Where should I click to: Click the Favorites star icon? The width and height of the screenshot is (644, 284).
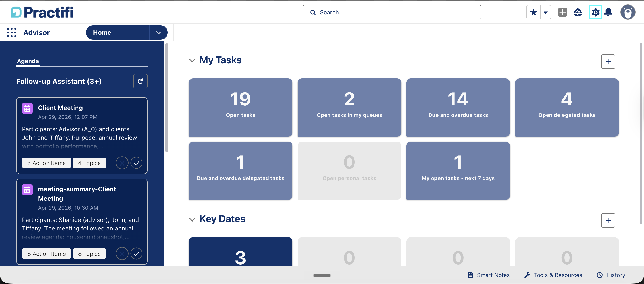pos(533,12)
